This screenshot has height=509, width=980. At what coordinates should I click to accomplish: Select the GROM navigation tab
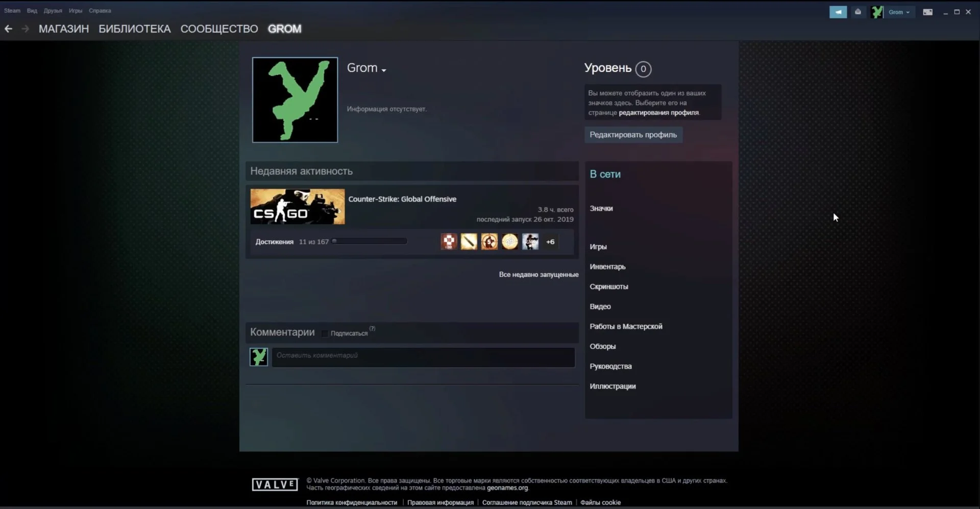pyautogui.click(x=285, y=29)
